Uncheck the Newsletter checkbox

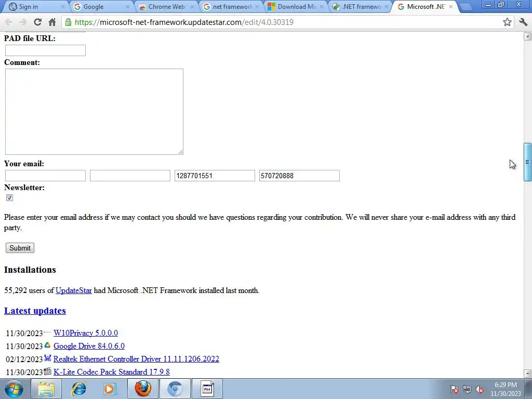(9, 198)
